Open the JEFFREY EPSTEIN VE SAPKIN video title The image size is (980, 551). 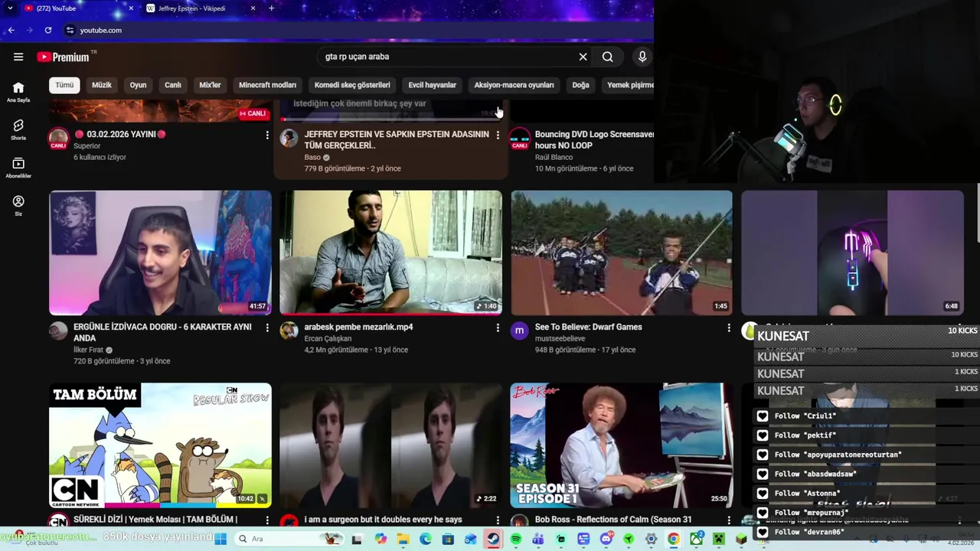(397, 139)
